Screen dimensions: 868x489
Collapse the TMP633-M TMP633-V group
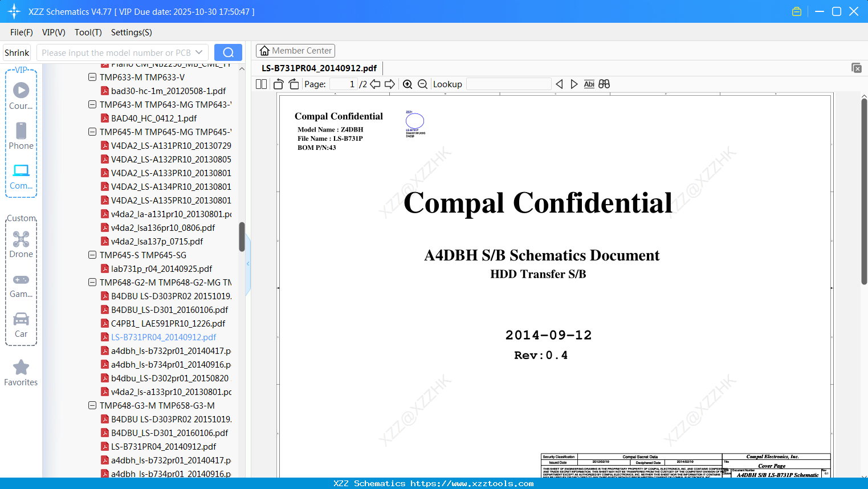coord(92,77)
